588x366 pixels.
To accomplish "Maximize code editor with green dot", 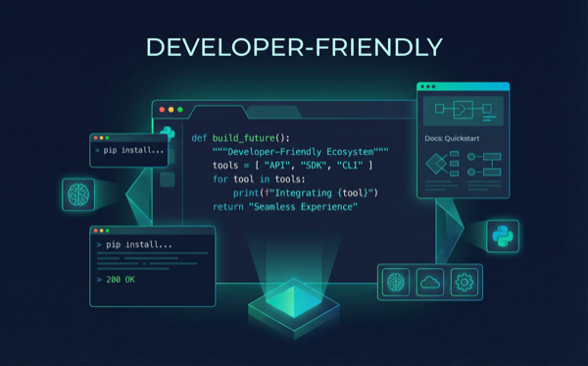I will 180,110.
